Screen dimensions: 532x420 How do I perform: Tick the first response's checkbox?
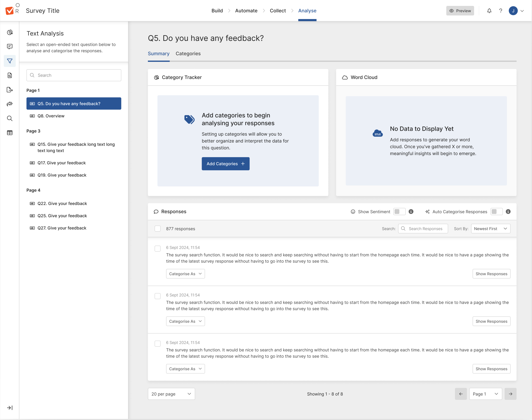point(158,248)
